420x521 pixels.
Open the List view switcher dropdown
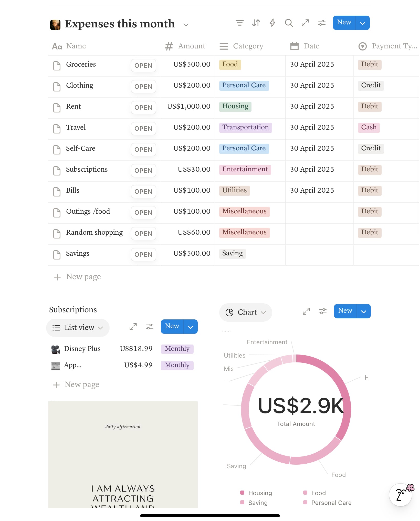tap(78, 328)
